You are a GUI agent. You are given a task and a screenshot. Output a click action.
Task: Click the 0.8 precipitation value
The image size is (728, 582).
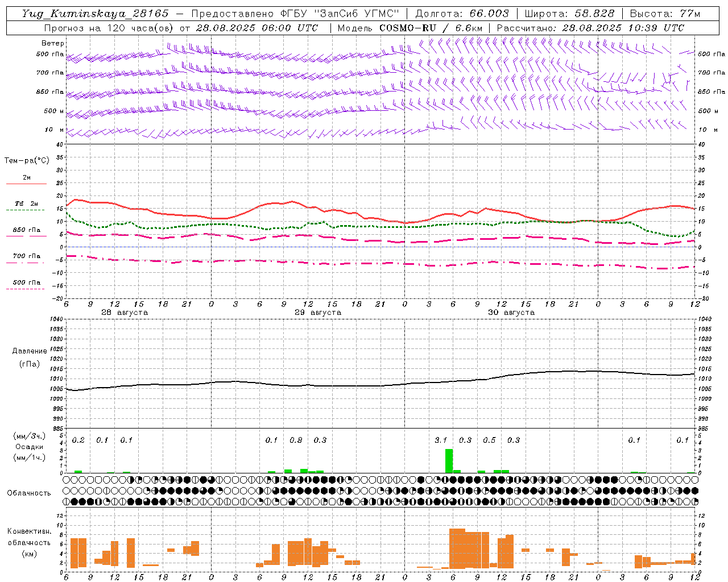coord(296,440)
